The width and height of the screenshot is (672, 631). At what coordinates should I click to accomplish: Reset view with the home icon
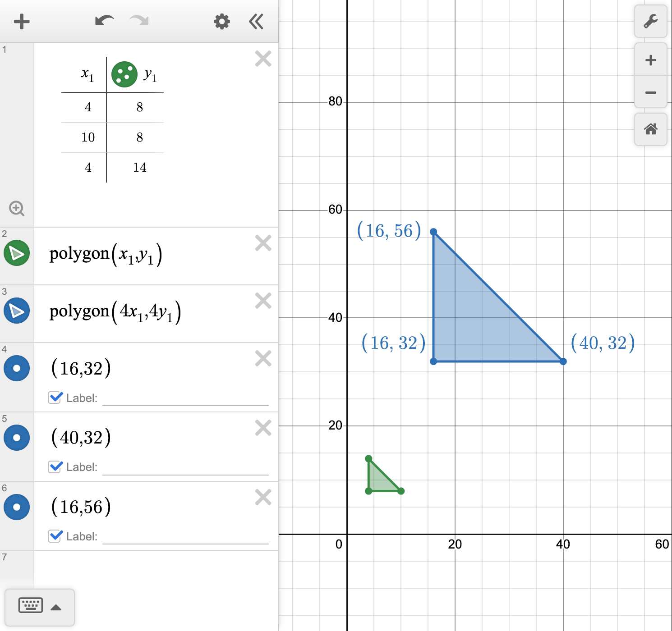click(651, 130)
